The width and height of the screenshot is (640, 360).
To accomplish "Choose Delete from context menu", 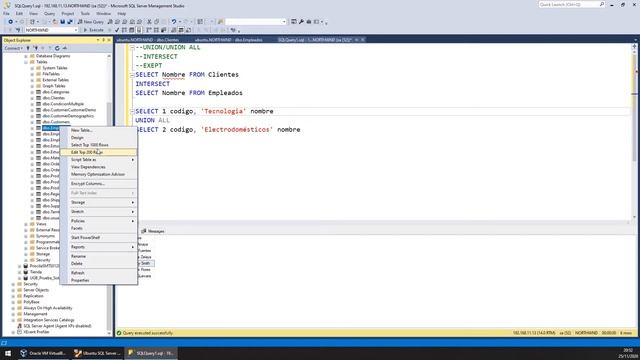I will point(98,264).
